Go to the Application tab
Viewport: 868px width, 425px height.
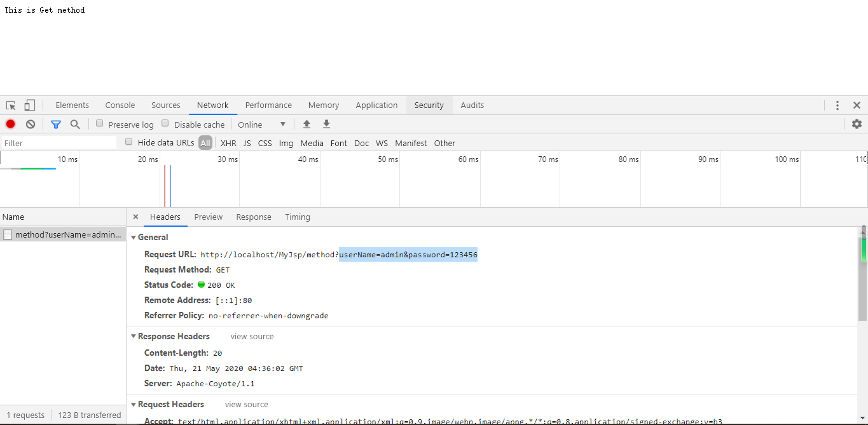click(376, 105)
